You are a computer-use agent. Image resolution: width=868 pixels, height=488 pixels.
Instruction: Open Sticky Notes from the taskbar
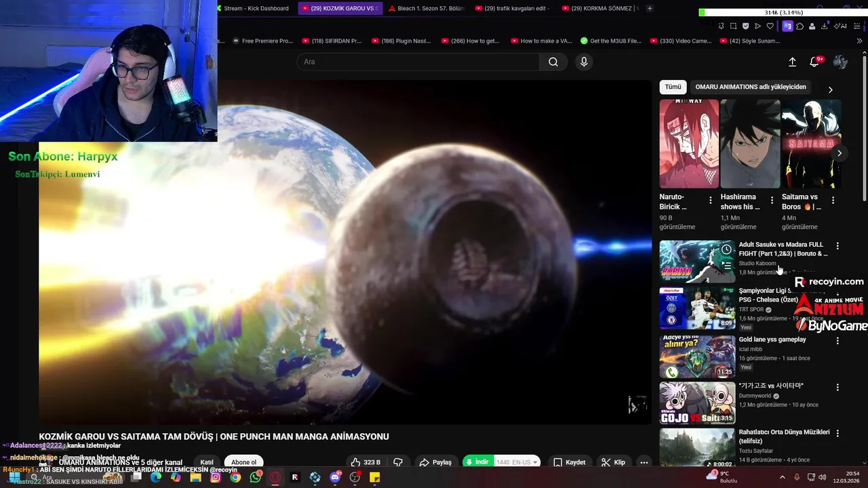tap(374, 477)
